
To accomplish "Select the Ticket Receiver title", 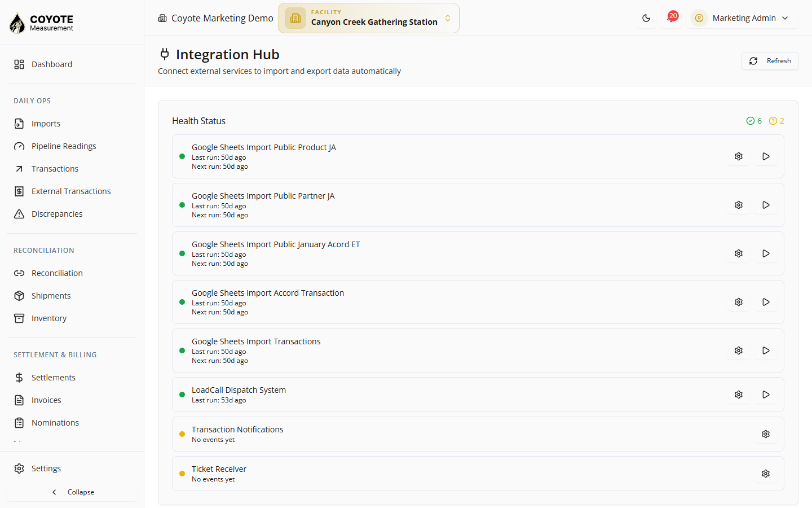I will point(219,469).
